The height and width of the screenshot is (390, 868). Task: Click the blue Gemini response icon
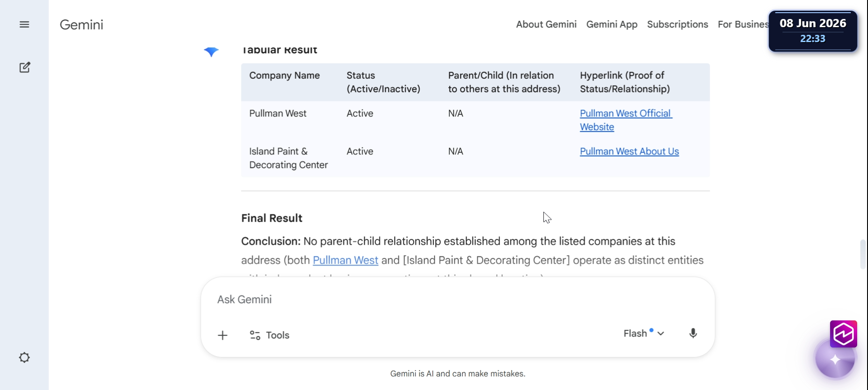tap(211, 52)
